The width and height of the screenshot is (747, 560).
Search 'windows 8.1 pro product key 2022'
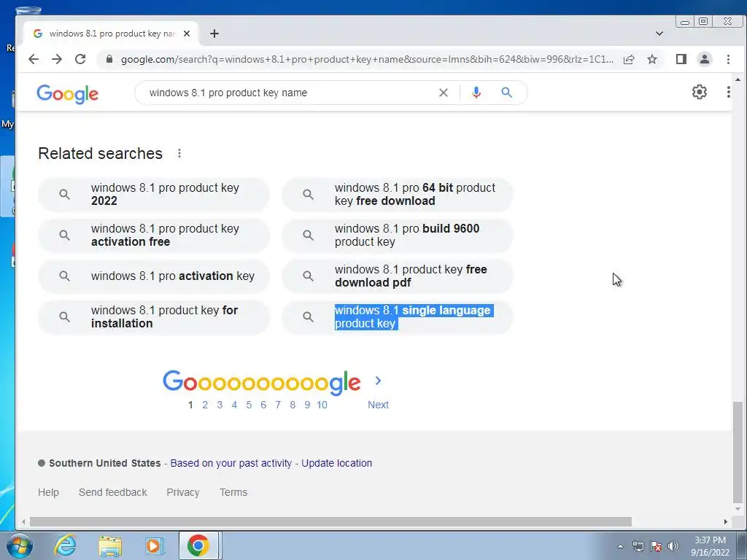154,194
